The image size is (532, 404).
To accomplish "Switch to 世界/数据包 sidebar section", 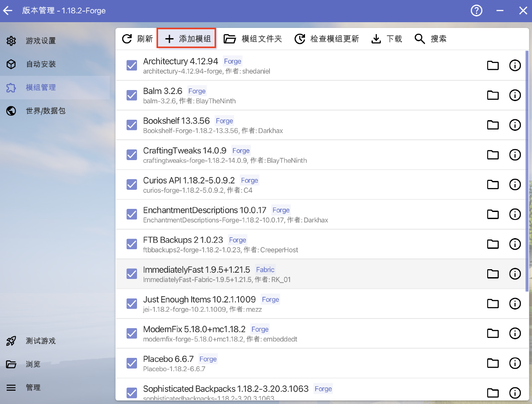I will pyautogui.click(x=45, y=111).
